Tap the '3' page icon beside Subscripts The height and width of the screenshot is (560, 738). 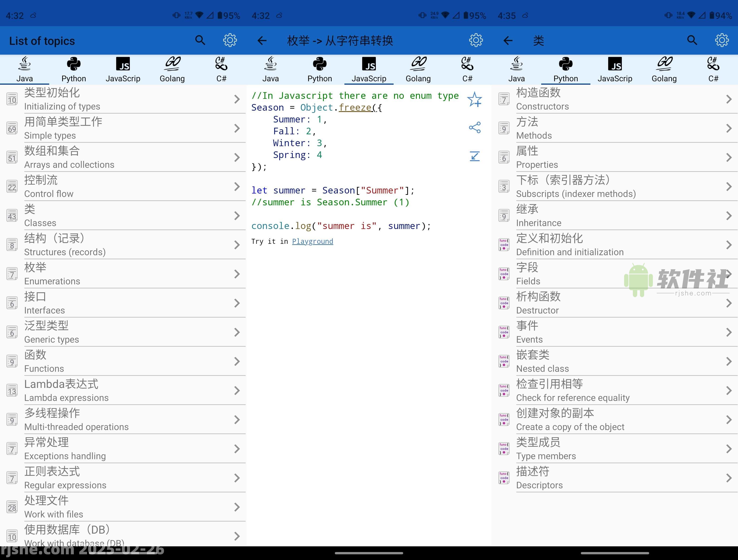504,187
